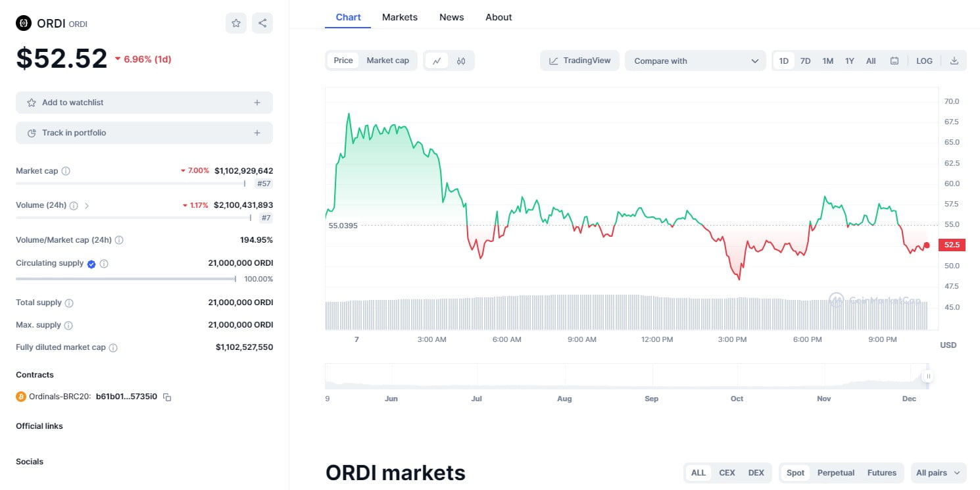Click the info icon beside Market cap
Screen dimensions: 980x490
pyautogui.click(x=66, y=171)
